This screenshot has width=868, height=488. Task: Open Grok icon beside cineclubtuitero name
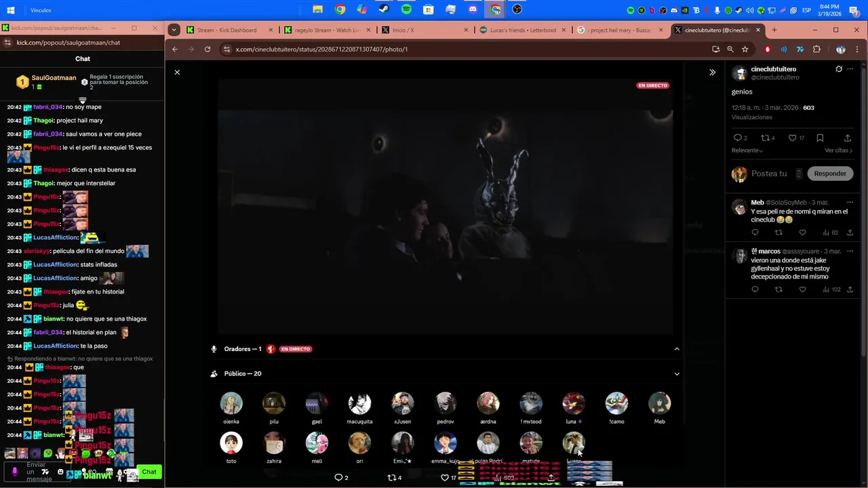pos(839,69)
